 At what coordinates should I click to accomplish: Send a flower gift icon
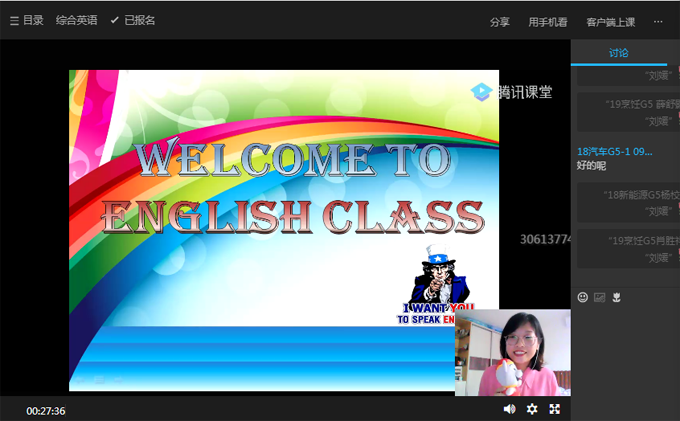tap(616, 297)
